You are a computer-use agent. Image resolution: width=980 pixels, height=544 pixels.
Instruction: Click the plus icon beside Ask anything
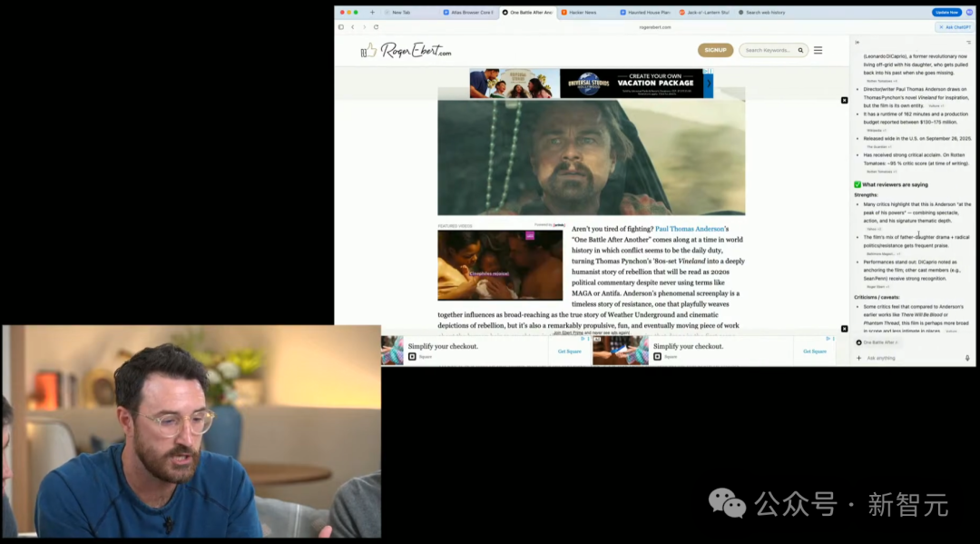(x=859, y=358)
